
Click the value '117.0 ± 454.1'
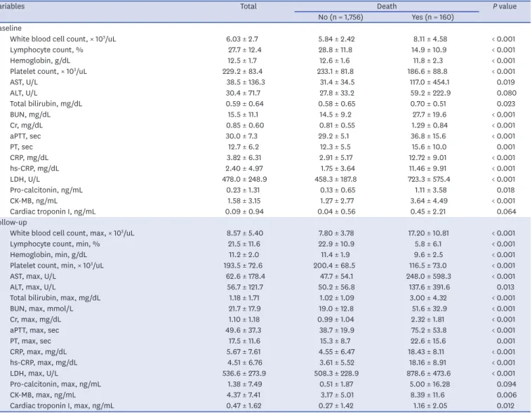(430, 82)
